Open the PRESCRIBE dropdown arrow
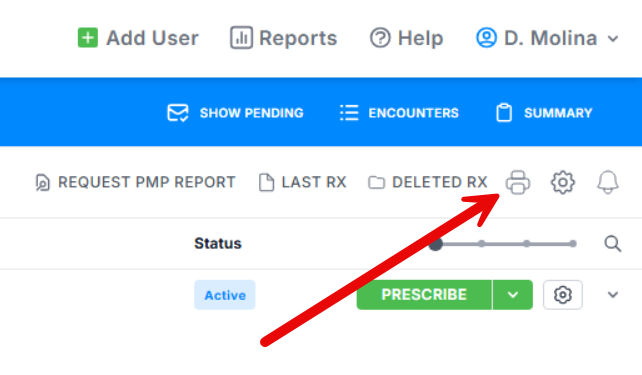The width and height of the screenshot is (642, 375). point(513,295)
